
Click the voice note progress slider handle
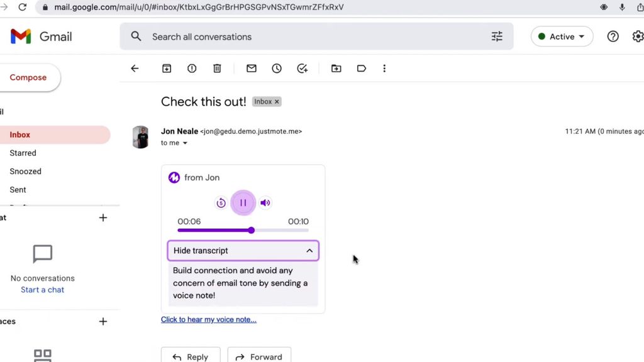coord(252,230)
